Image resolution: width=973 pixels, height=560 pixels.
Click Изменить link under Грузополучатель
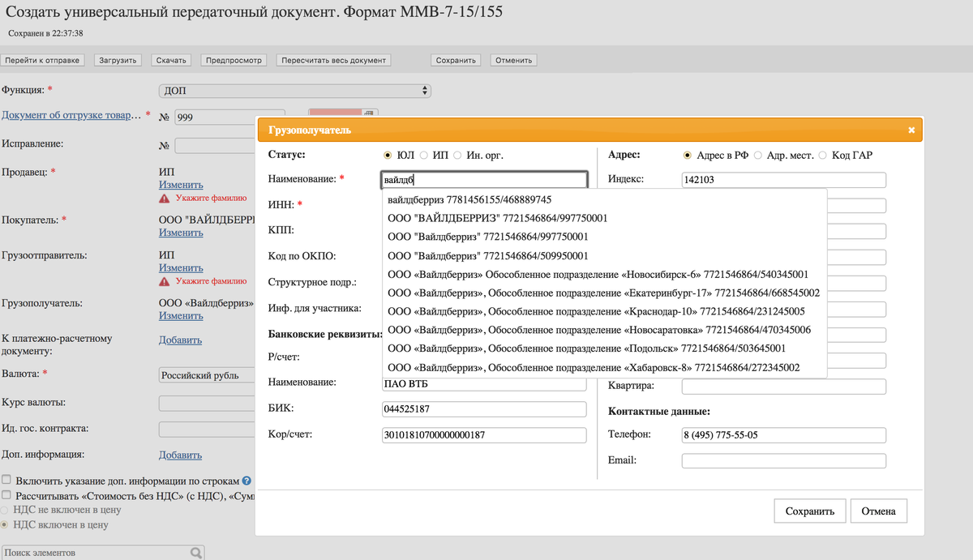pyautogui.click(x=181, y=315)
